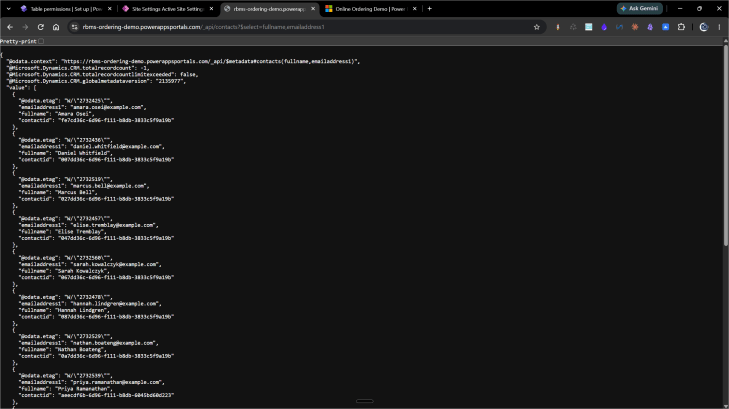Click amara.osei@example.com email text

pos(106,107)
